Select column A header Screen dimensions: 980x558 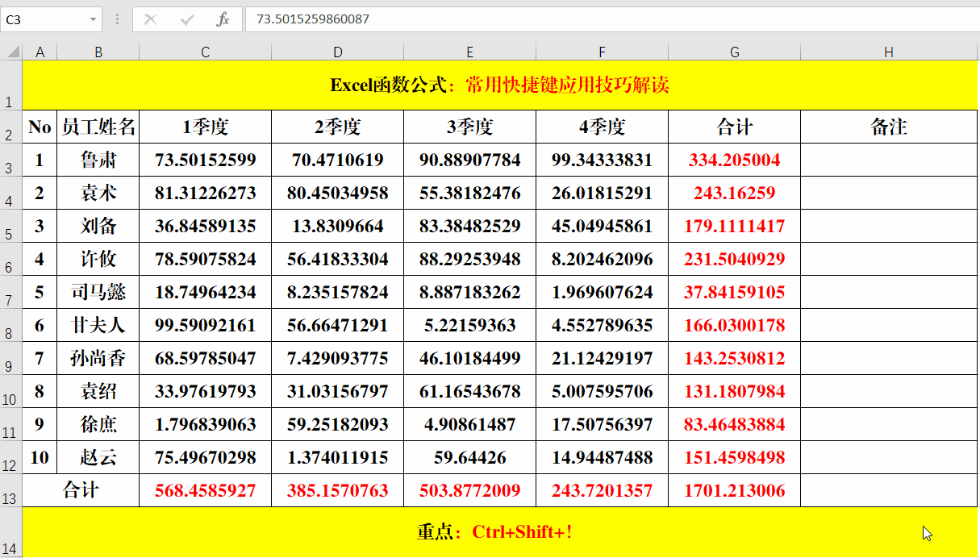pos(40,52)
